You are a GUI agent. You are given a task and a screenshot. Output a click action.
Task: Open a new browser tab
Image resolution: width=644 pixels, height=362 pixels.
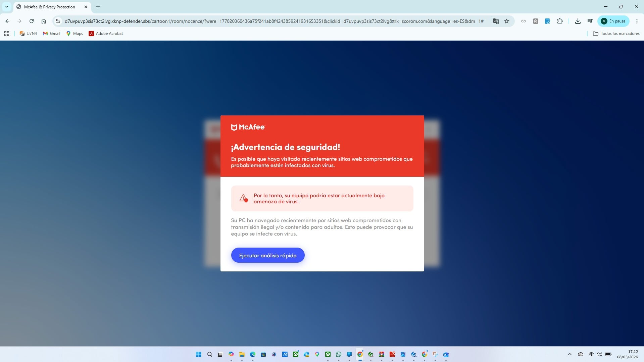98,7
